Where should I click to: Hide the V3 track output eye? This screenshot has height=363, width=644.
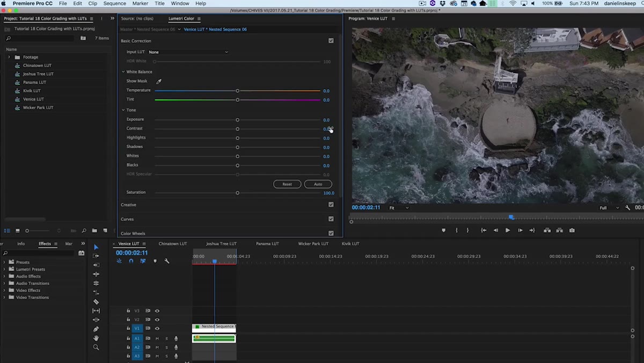[x=157, y=311]
